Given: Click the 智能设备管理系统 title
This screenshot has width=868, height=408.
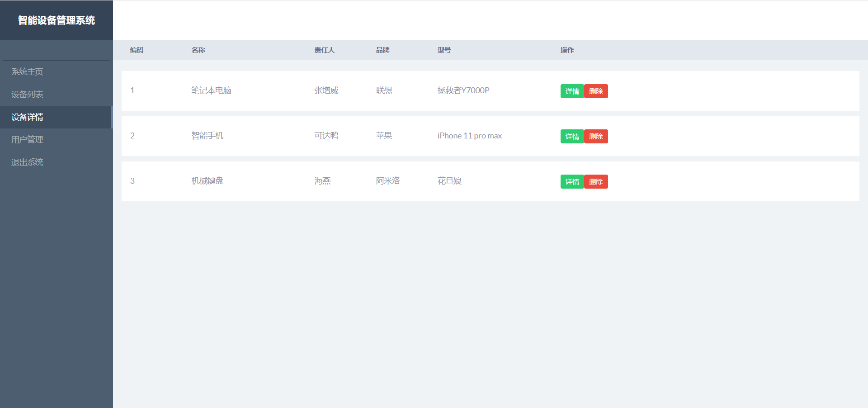Looking at the screenshot, I should pyautogui.click(x=56, y=20).
